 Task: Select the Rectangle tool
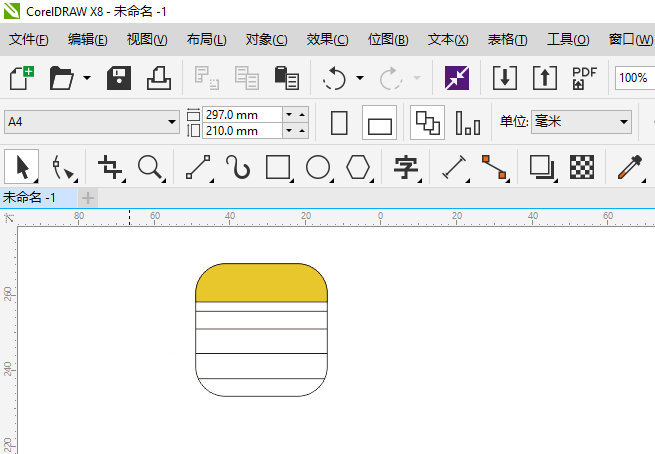pos(278,167)
